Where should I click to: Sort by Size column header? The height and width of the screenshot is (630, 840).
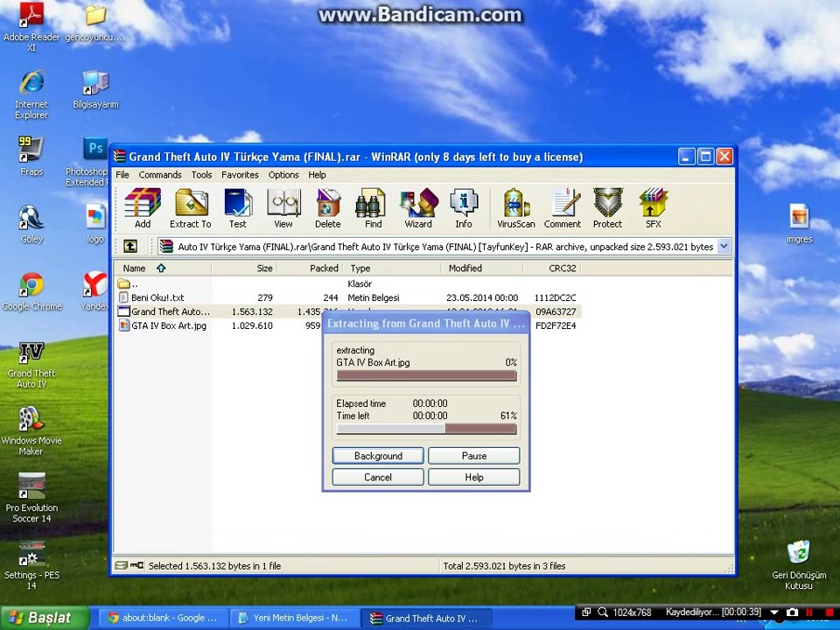tap(244, 268)
